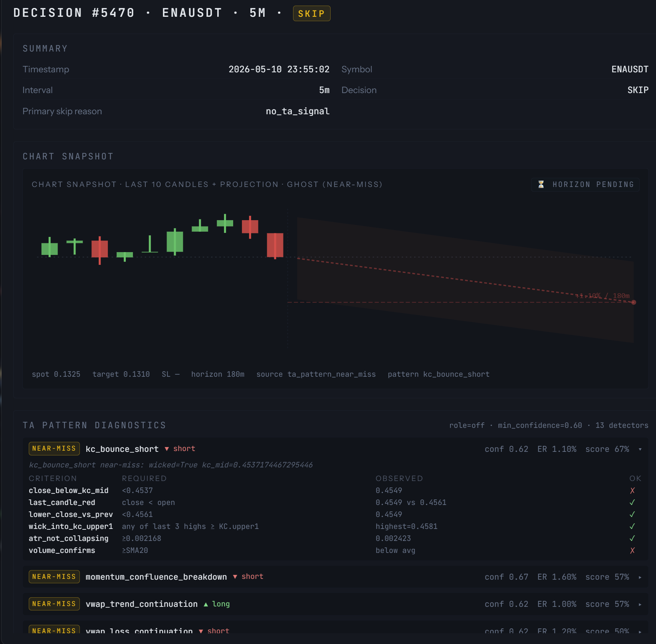
Task: Click NEAR-MISS badge for vwap_trend_continuation
Action: 54,604
